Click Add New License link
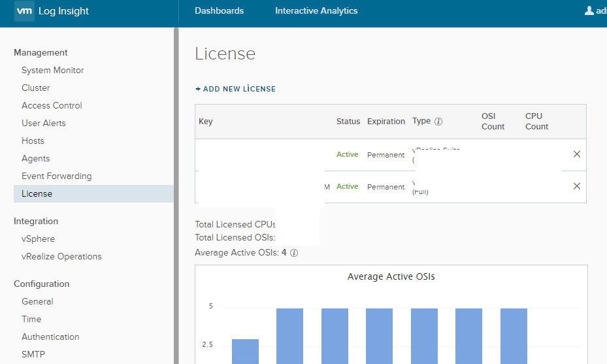This screenshot has width=607, height=364. [x=235, y=89]
